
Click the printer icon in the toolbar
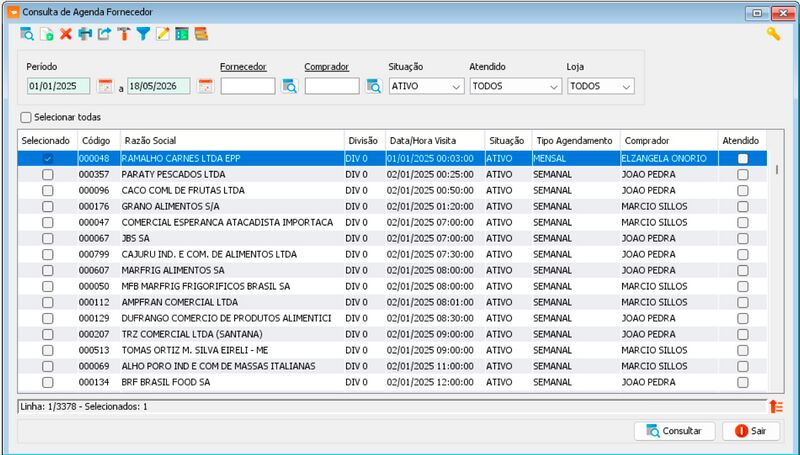pos(85,34)
